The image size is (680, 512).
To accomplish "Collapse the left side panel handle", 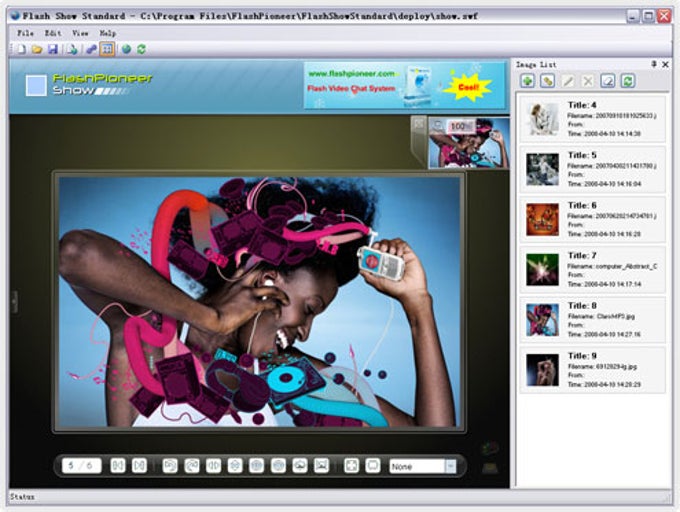I will point(13,302).
